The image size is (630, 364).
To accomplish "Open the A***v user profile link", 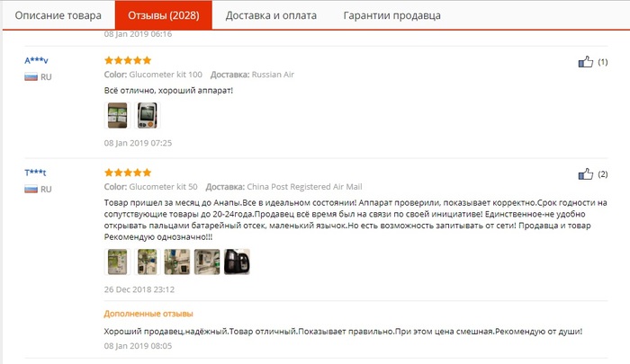I will [36, 60].
